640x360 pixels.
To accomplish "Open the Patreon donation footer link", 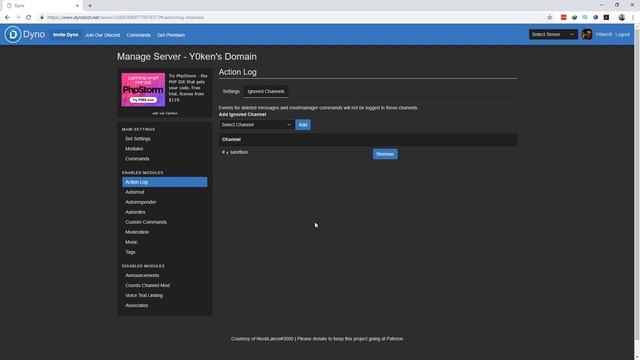I will (395, 339).
